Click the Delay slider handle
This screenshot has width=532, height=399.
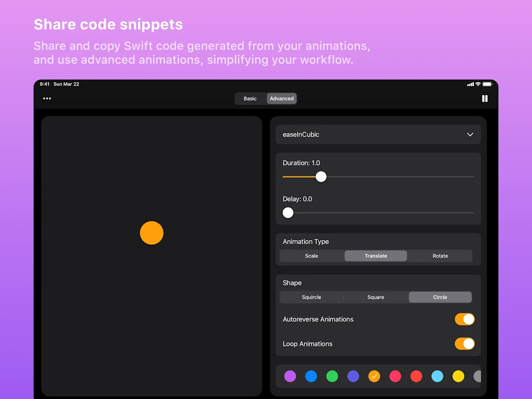click(288, 212)
